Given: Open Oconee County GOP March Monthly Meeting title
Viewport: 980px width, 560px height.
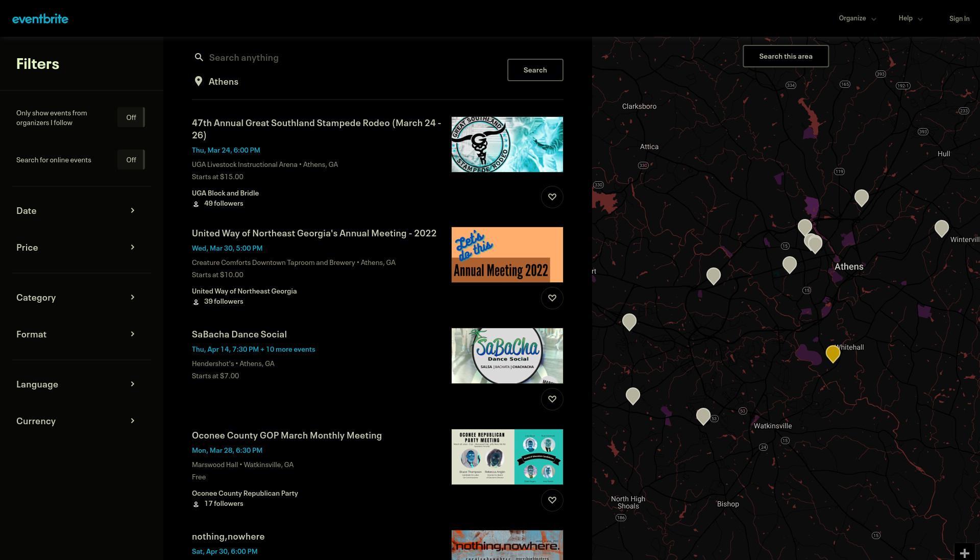Looking at the screenshot, I should click(x=287, y=435).
